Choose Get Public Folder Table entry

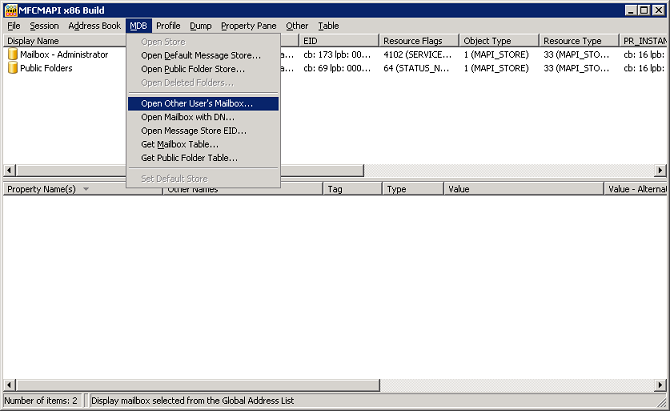[190, 158]
